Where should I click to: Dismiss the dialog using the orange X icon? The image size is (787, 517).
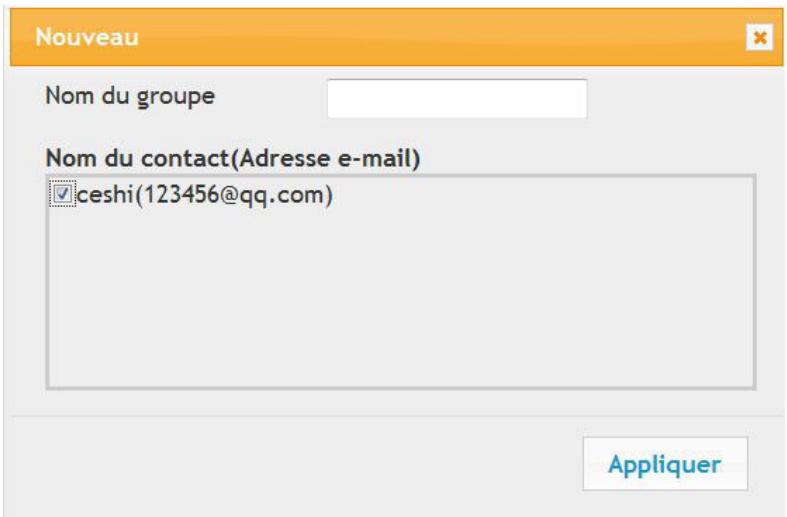click(760, 38)
